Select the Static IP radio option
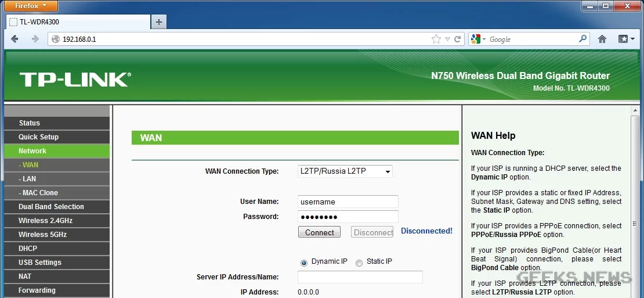This screenshot has width=644, height=298. click(x=359, y=263)
